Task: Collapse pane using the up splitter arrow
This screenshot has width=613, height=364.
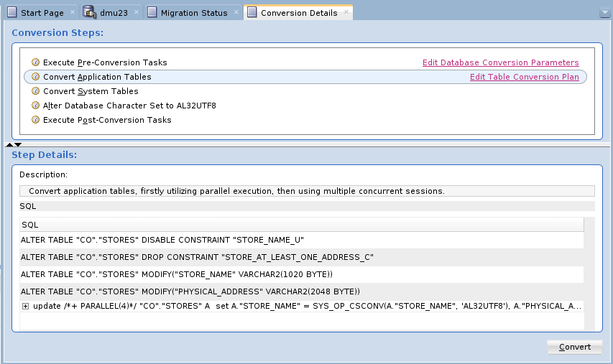Action: [10, 145]
